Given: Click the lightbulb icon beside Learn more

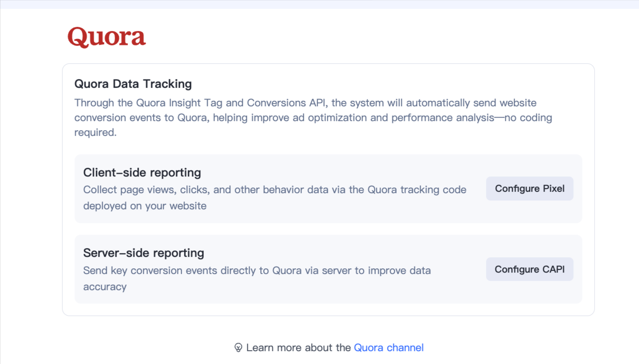Looking at the screenshot, I should [x=238, y=348].
